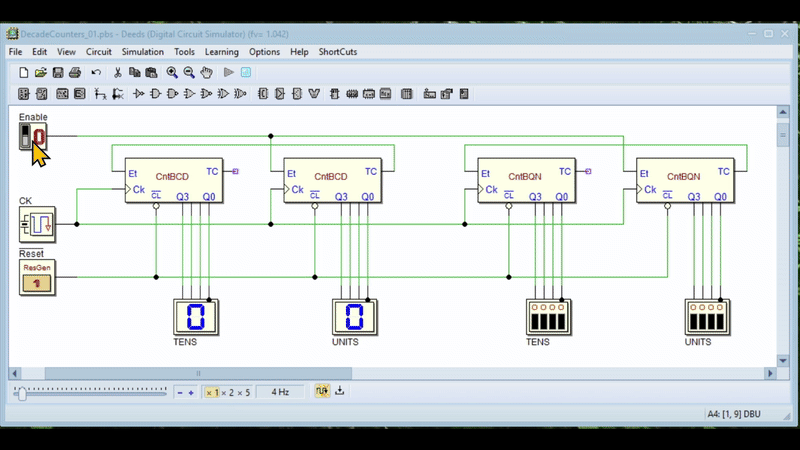Screen dimensions: 800x450
Task: Select the BCD TENS seven-segment display
Action: pos(196,317)
